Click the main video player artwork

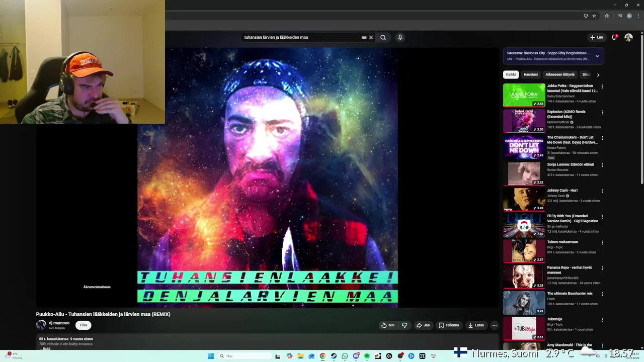268,177
